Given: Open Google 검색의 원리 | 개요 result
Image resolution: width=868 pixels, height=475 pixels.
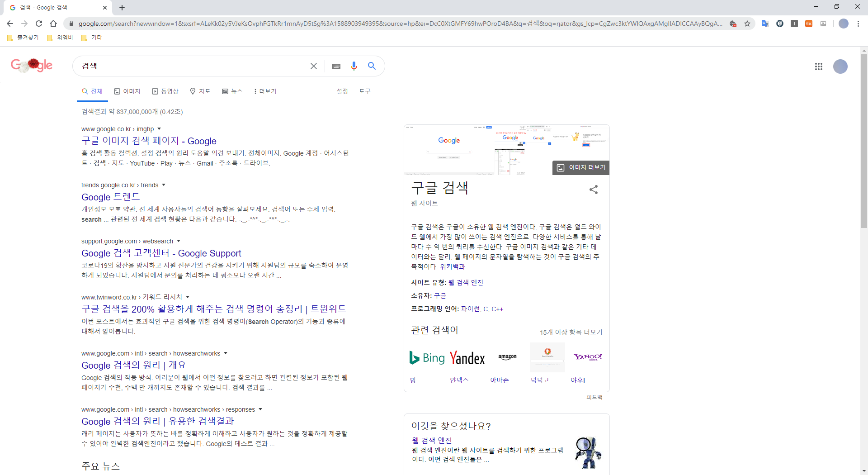Looking at the screenshot, I should pos(134,366).
